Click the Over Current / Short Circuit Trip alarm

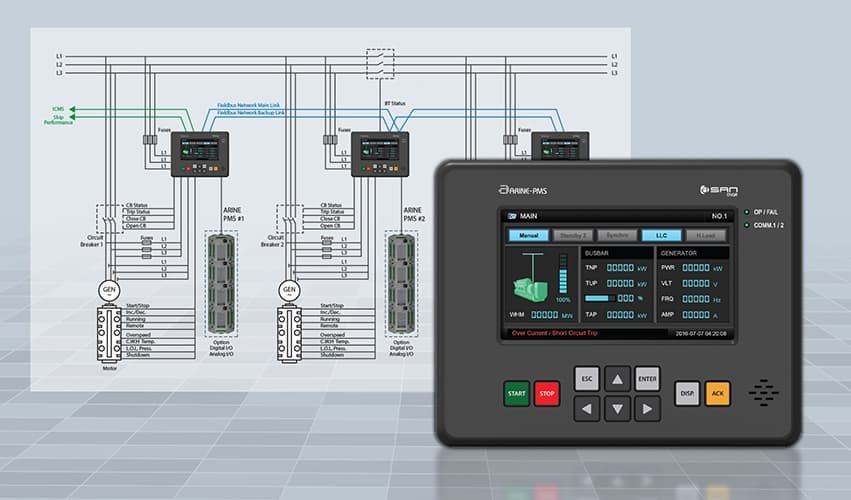tap(554, 333)
